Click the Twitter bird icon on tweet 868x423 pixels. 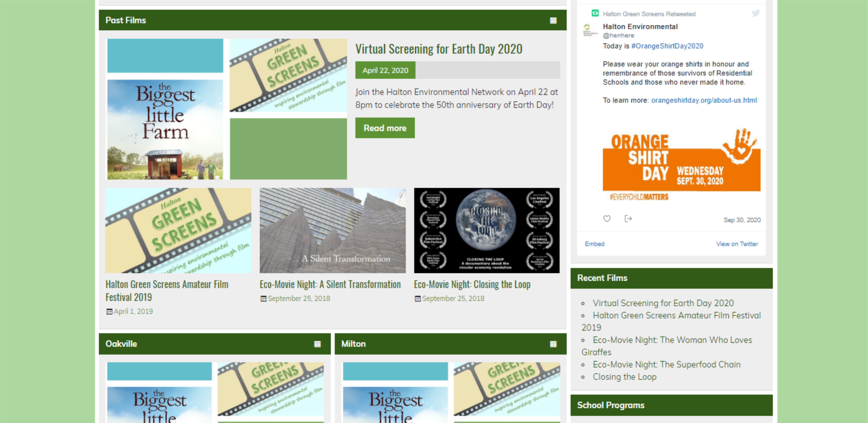756,13
